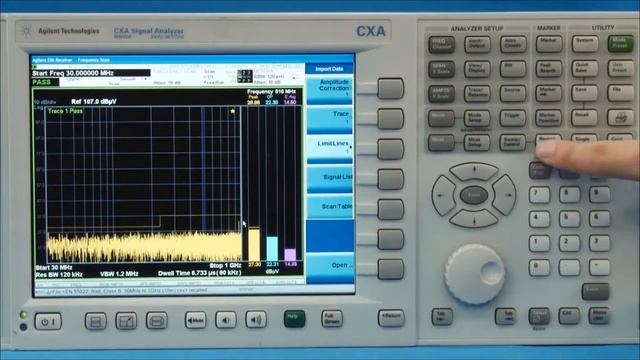The width and height of the screenshot is (640, 360).
Task: Push the hardware button beside Signal List
Action: 390,179
